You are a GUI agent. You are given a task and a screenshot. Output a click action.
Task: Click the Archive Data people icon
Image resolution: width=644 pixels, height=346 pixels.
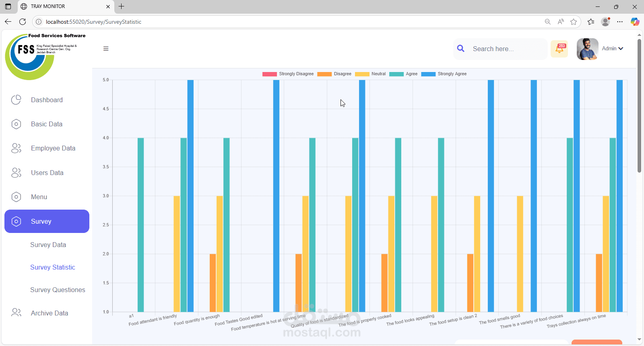(16, 313)
